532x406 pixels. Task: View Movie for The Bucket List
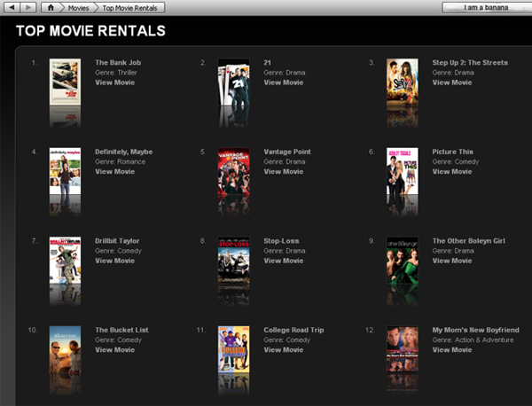click(115, 350)
